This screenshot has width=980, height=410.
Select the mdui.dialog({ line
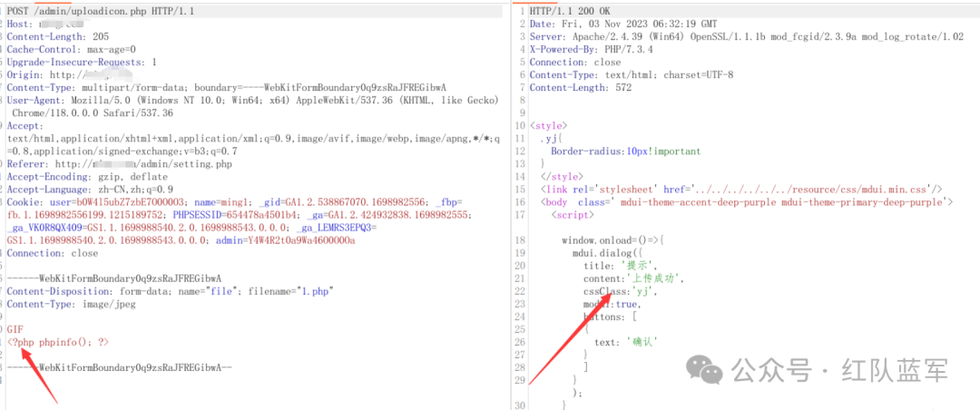[607, 252]
